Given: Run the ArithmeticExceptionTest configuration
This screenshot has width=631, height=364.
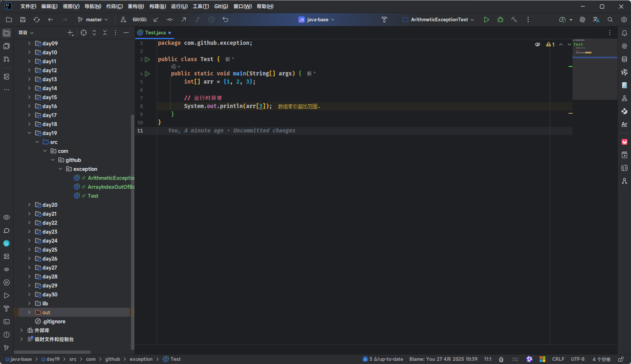Looking at the screenshot, I should 486,20.
